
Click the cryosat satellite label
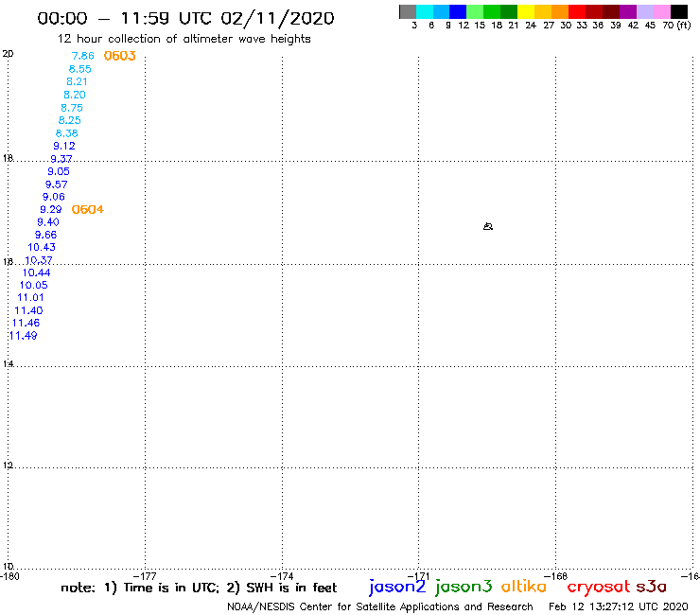click(599, 588)
